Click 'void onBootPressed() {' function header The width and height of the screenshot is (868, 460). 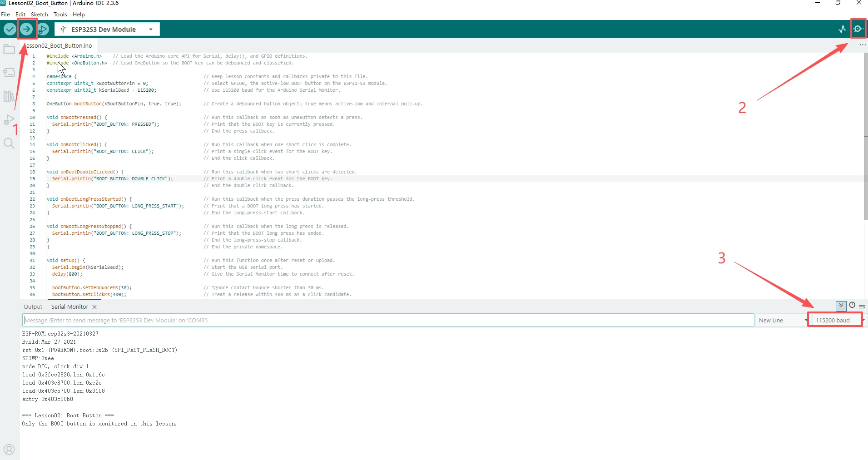coord(77,118)
